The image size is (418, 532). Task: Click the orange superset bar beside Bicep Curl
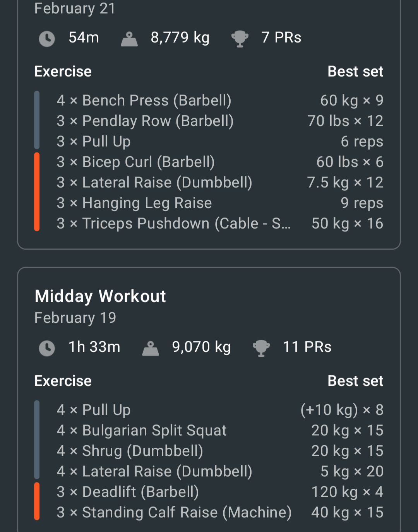pyautogui.click(x=37, y=192)
